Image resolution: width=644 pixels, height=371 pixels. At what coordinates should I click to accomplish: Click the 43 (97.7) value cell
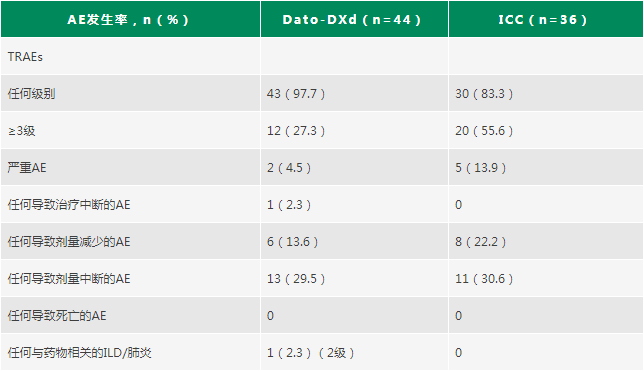pyautogui.click(x=296, y=94)
